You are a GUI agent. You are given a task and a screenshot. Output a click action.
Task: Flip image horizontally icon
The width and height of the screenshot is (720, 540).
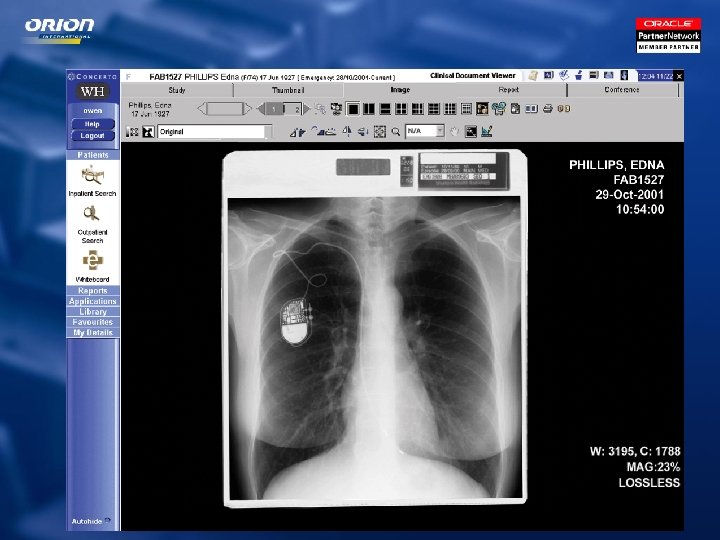(347, 132)
